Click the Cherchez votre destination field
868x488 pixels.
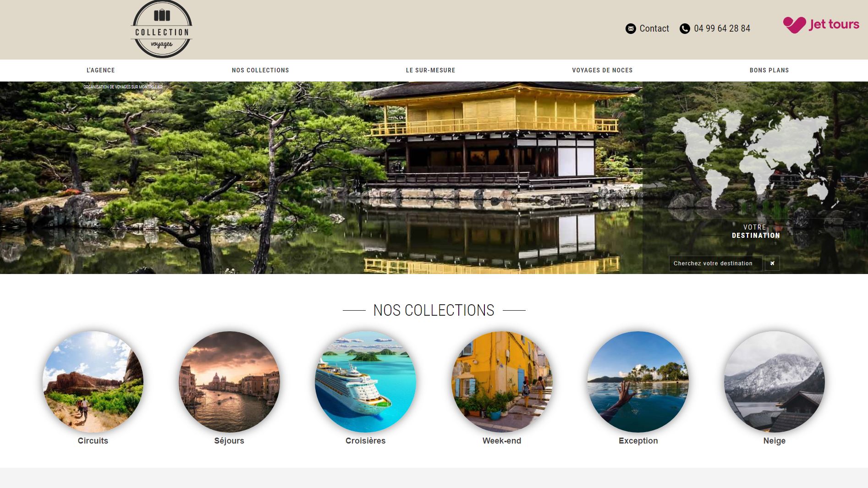click(x=715, y=263)
